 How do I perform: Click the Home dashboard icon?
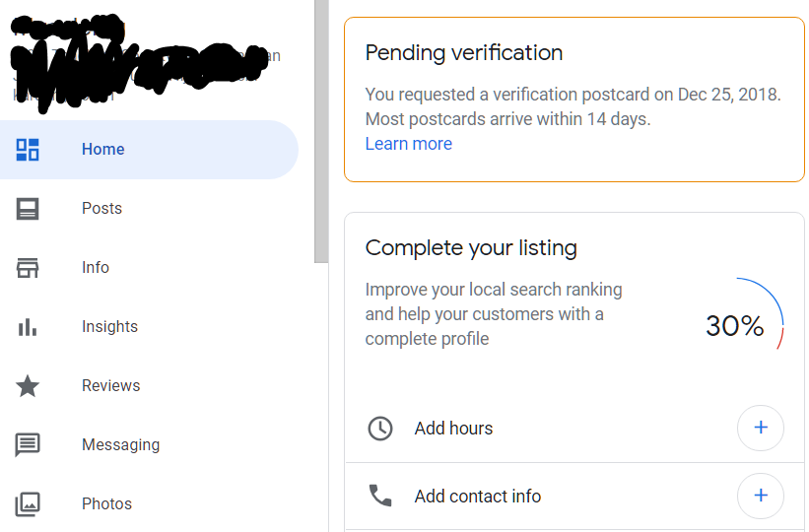tap(28, 150)
